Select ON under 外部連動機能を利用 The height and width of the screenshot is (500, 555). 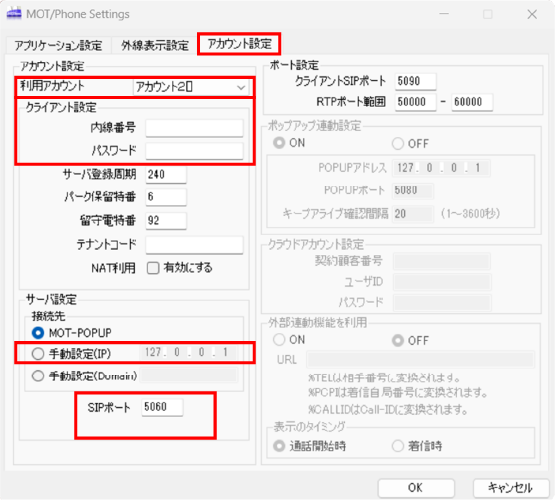coord(279,340)
